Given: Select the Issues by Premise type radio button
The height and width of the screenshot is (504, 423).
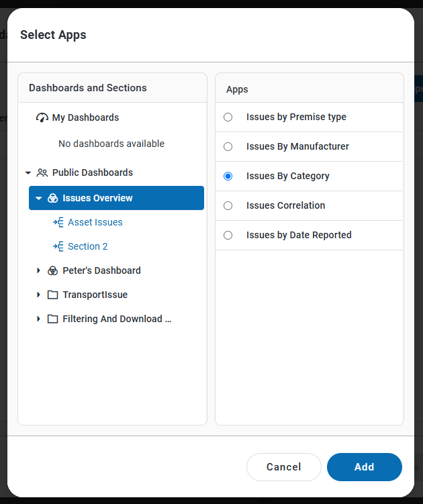Looking at the screenshot, I should (228, 117).
